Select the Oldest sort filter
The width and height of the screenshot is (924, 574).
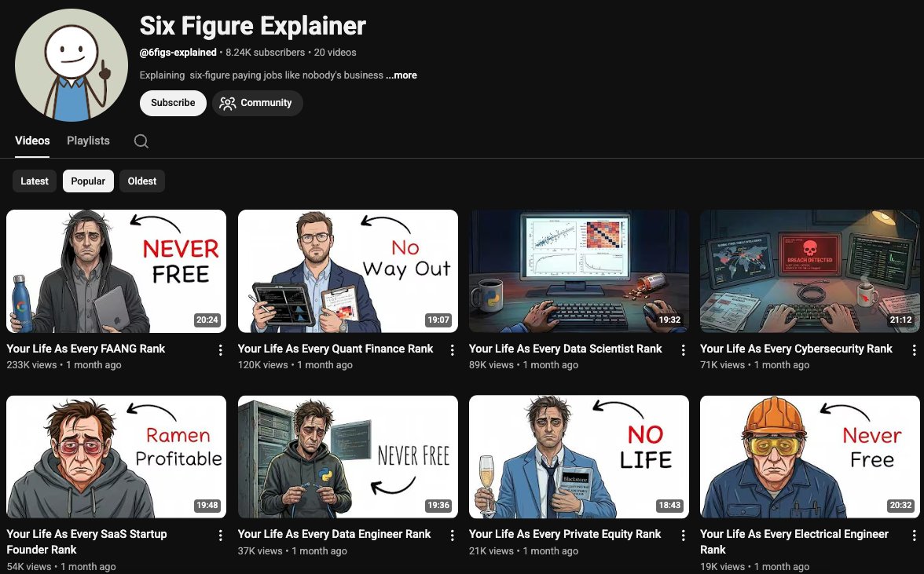142,181
